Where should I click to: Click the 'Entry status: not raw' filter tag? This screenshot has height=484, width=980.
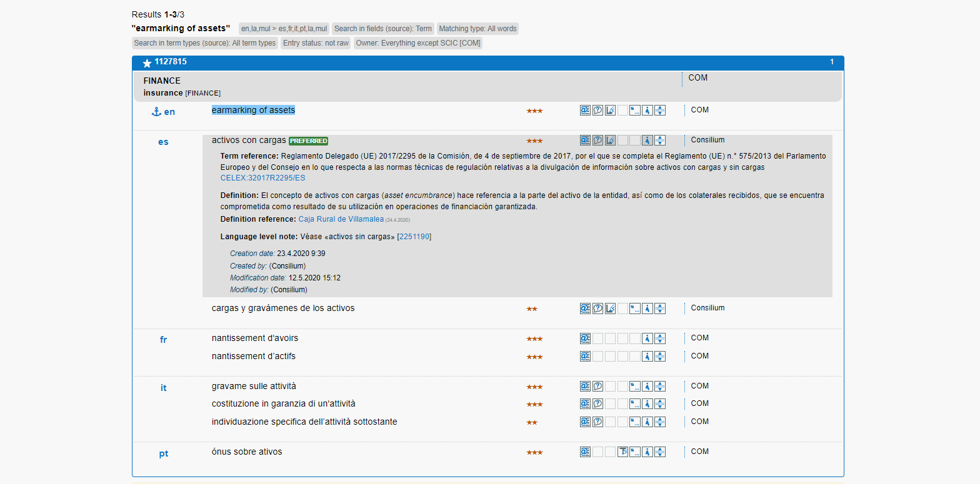tap(315, 43)
